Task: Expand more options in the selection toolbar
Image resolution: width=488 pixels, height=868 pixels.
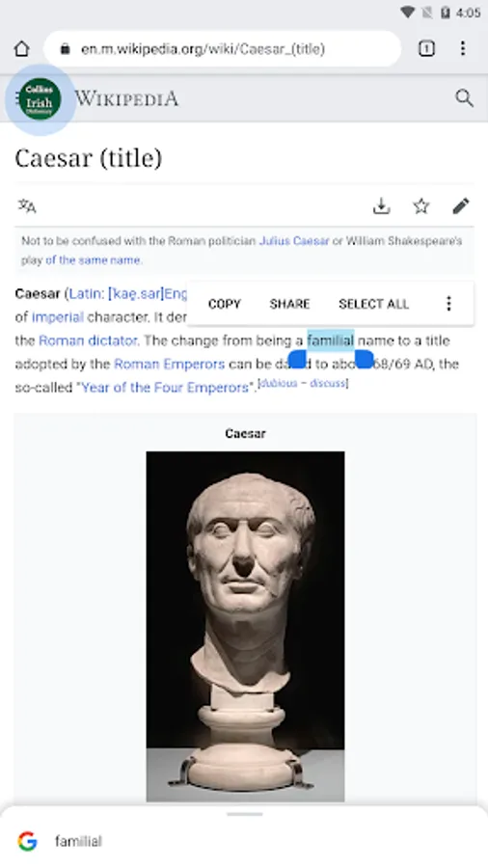Action: pos(448,304)
